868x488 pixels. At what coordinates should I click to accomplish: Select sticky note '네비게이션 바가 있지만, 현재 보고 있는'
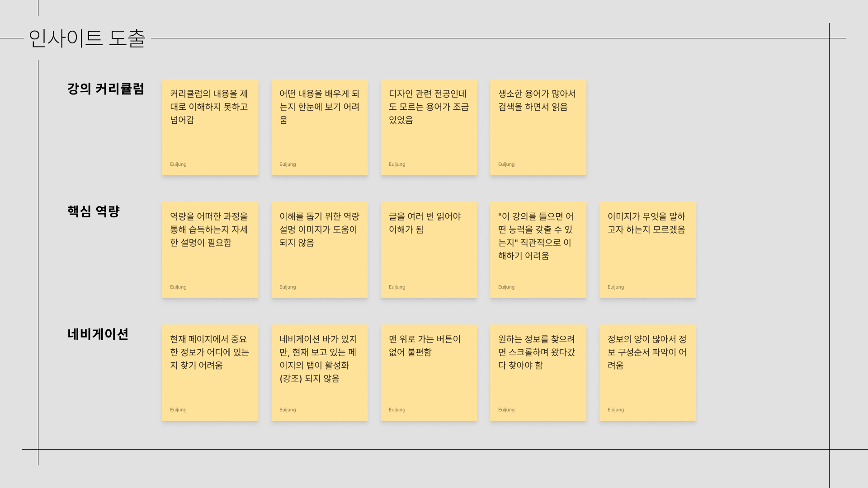[319, 373]
